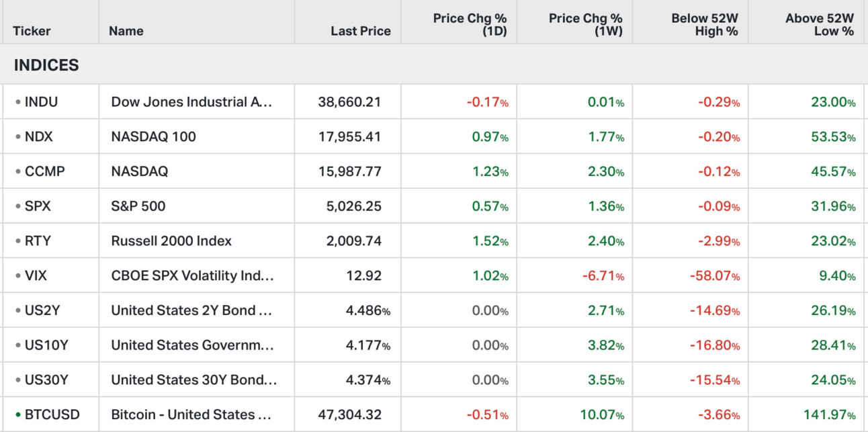868x432 pixels.
Task: Click the green status dot beside BTCUSD
Action: click(x=18, y=415)
